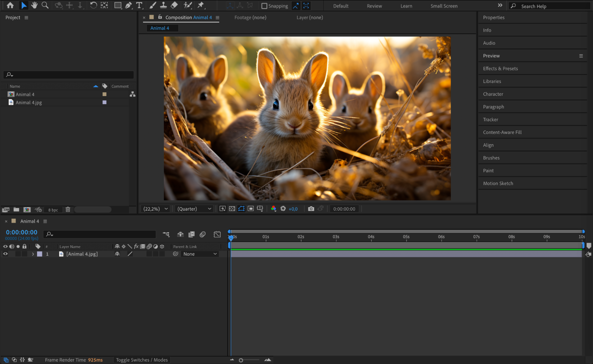The height and width of the screenshot is (364, 593).
Task: Expand the Animal 4.jpg layer properties
Action: (x=33, y=254)
